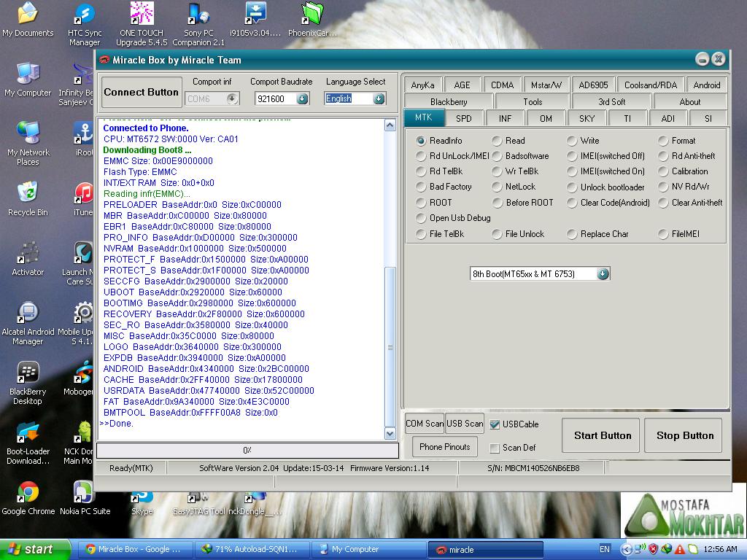Open the About tab

pyautogui.click(x=690, y=102)
